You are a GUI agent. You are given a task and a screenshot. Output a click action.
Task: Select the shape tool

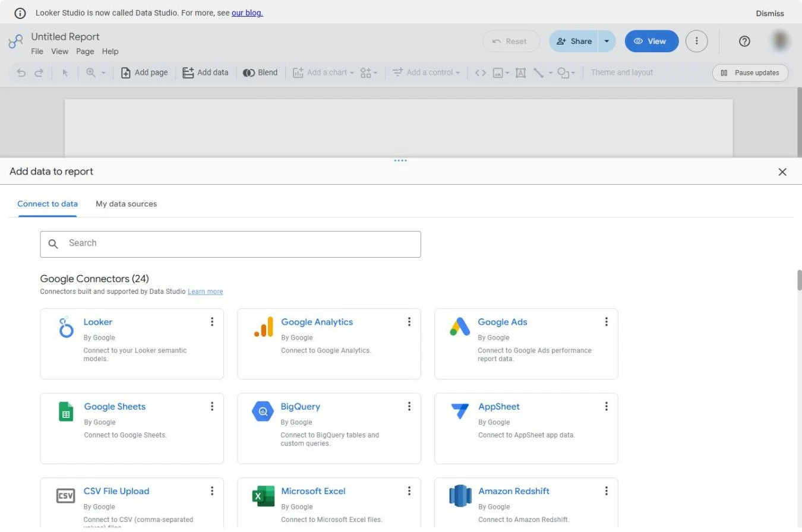(563, 72)
